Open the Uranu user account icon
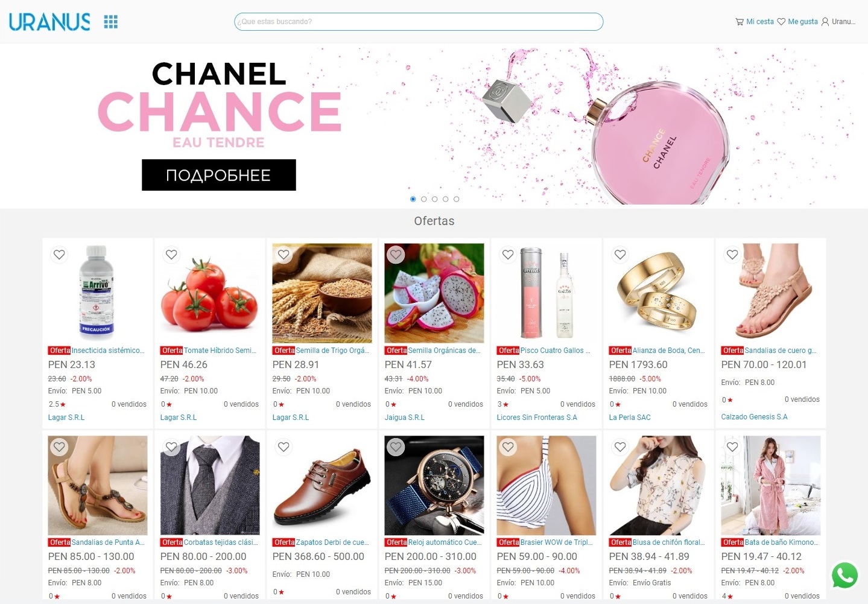 (x=838, y=22)
